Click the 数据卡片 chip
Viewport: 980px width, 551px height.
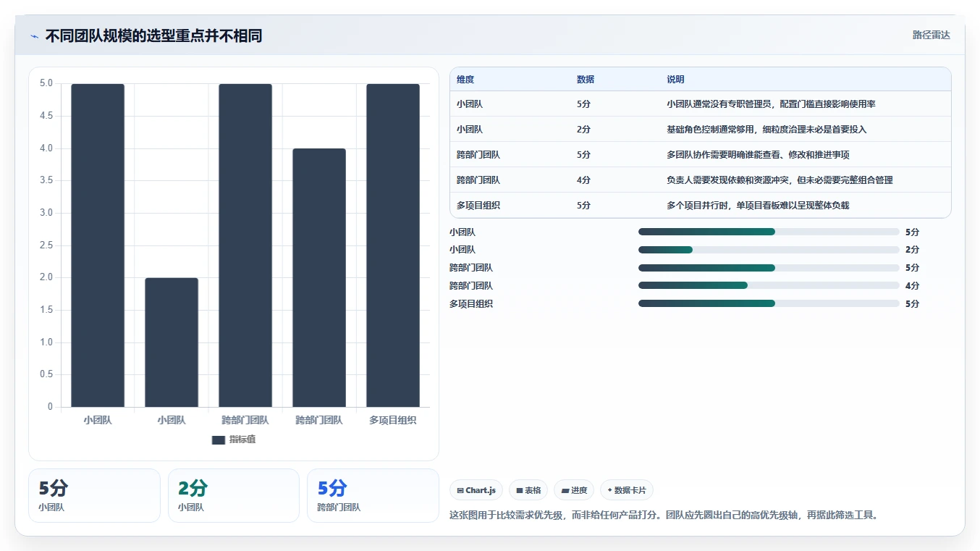point(627,490)
